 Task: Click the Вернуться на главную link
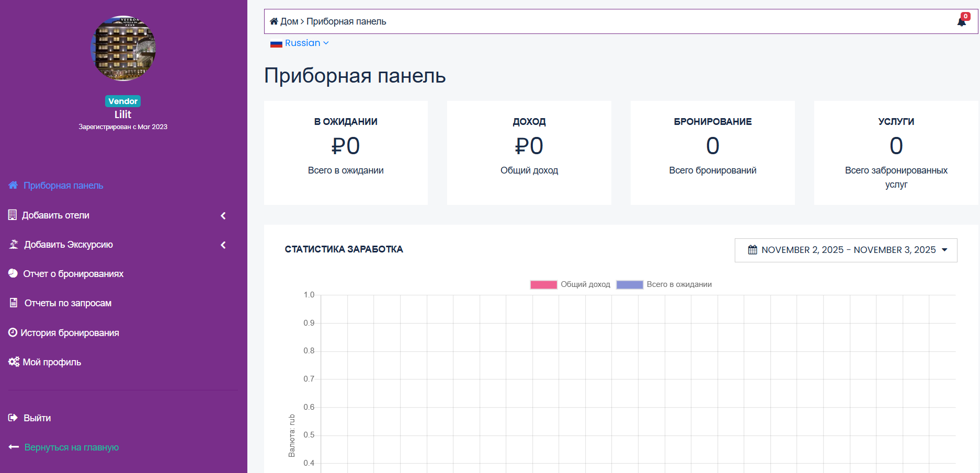pos(72,447)
